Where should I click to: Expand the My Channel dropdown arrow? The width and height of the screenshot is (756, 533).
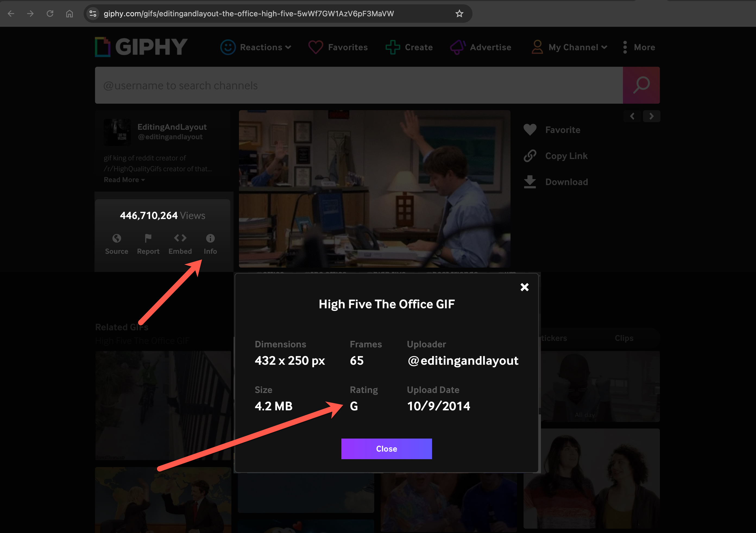point(604,47)
